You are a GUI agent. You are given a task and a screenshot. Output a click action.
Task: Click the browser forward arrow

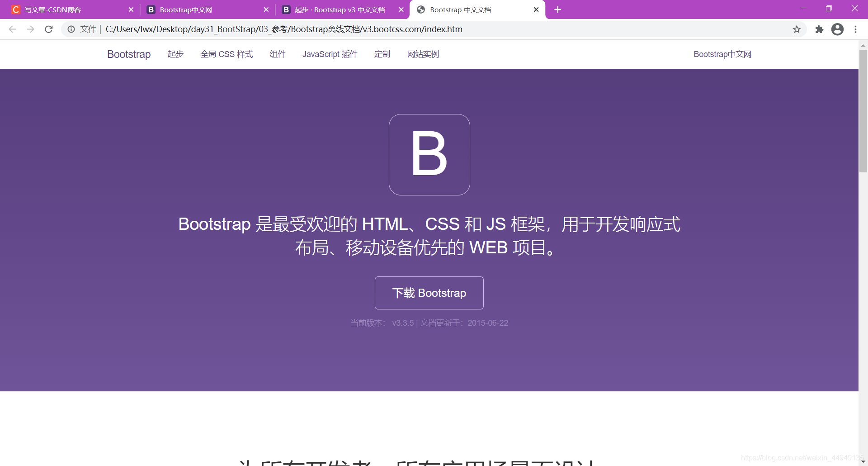[30, 29]
